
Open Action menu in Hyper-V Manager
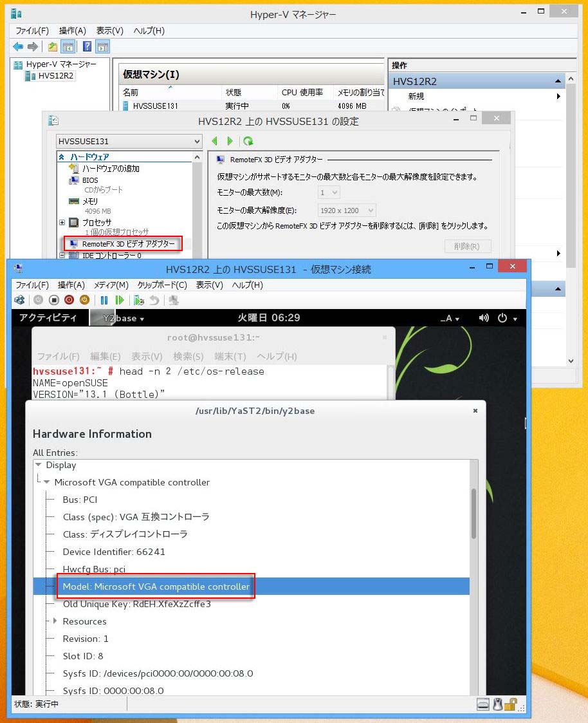72,31
